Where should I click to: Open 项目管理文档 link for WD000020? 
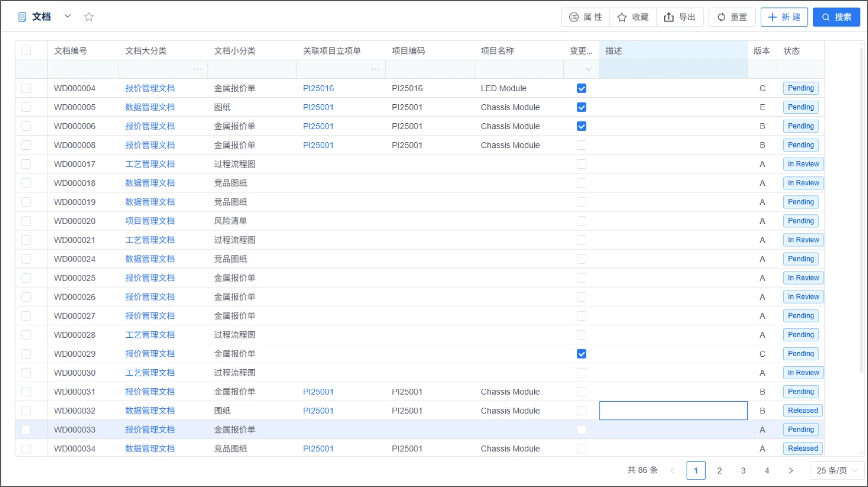pyautogui.click(x=150, y=221)
